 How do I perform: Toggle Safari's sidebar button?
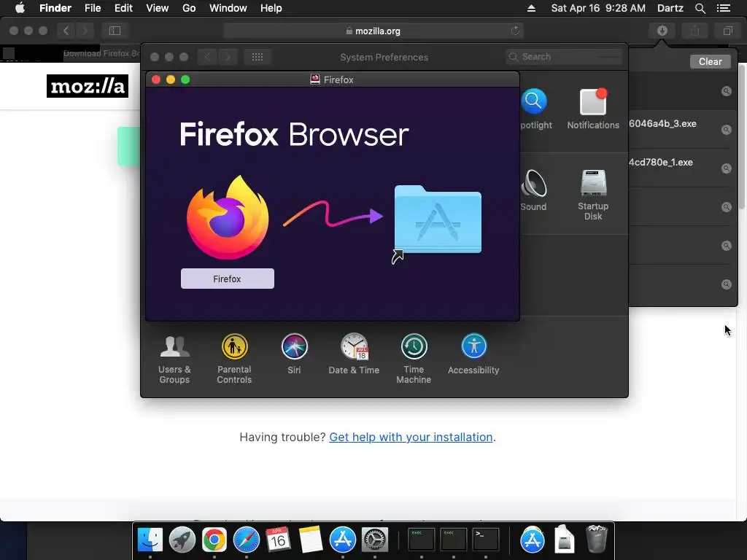pyautogui.click(x=115, y=31)
